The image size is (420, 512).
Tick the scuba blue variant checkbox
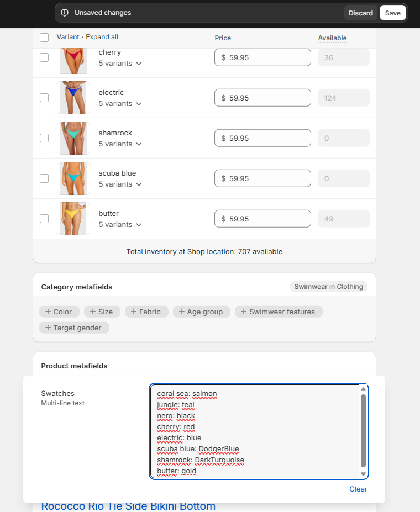tap(44, 178)
